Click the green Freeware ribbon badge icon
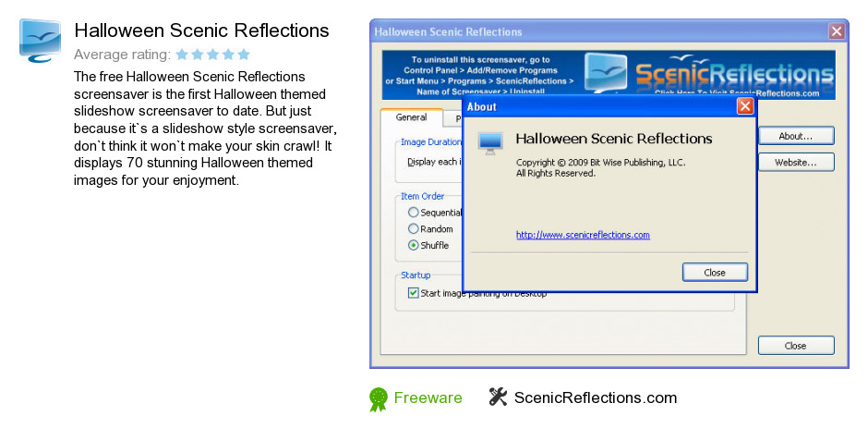 (379, 399)
